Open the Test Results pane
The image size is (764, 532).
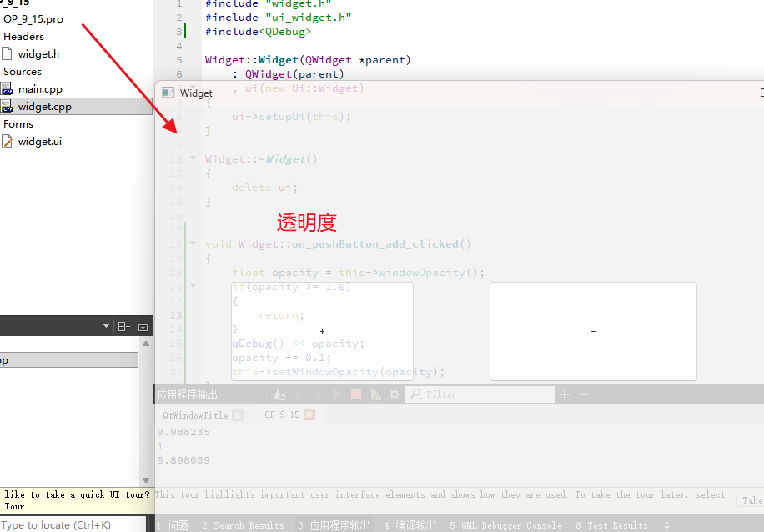(611, 525)
